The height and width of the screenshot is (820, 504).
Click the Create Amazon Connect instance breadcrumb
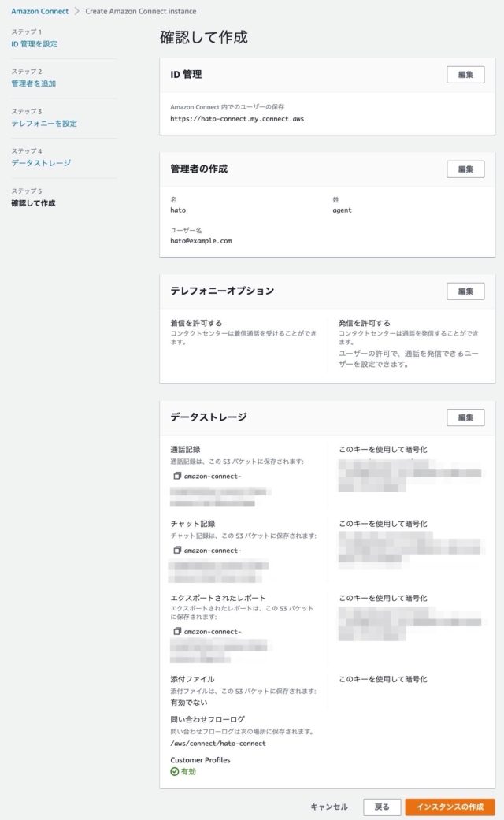coord(141,11)
